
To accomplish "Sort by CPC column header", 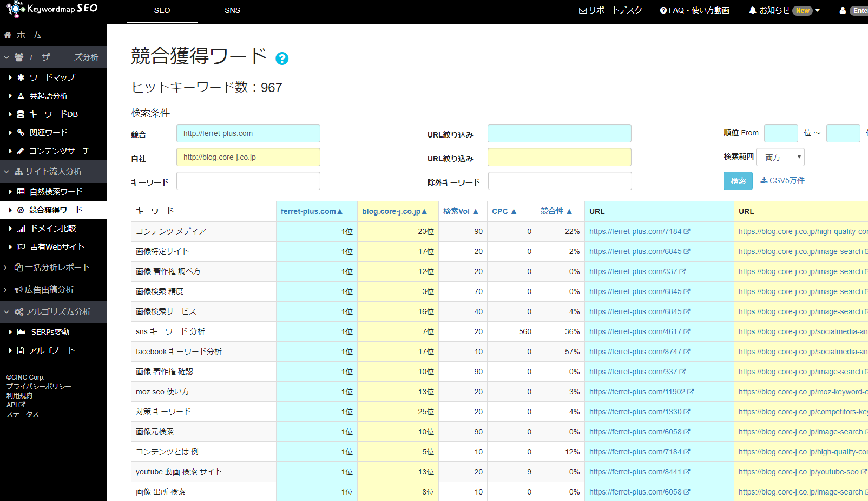I will pyautogui.click(x=504, y=211).
